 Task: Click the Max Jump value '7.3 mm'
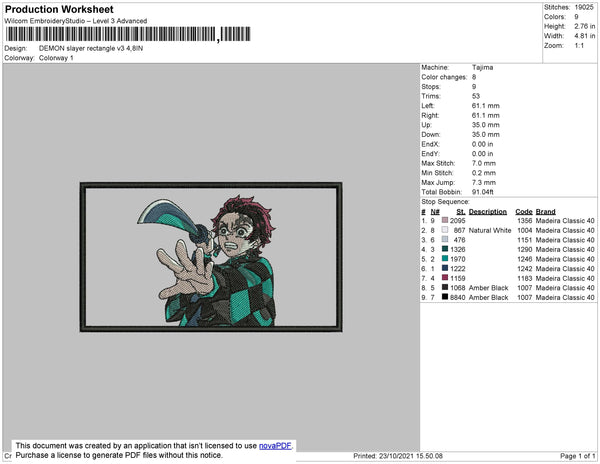484,182
